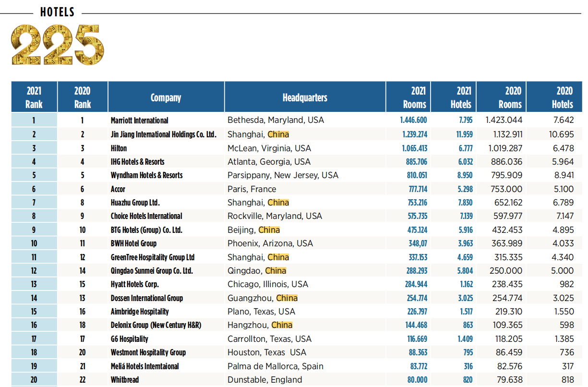Image resolution: width=588 pixels, height=387 pixels.
Task: Select Meliá Hotels Interntaional
Action: pyautogui.click(x=145, y=366)
